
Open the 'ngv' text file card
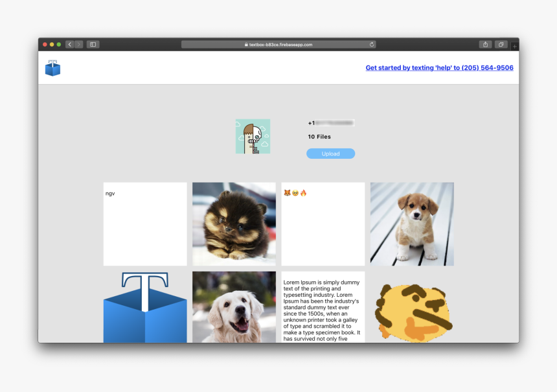(x=145, y=224)
